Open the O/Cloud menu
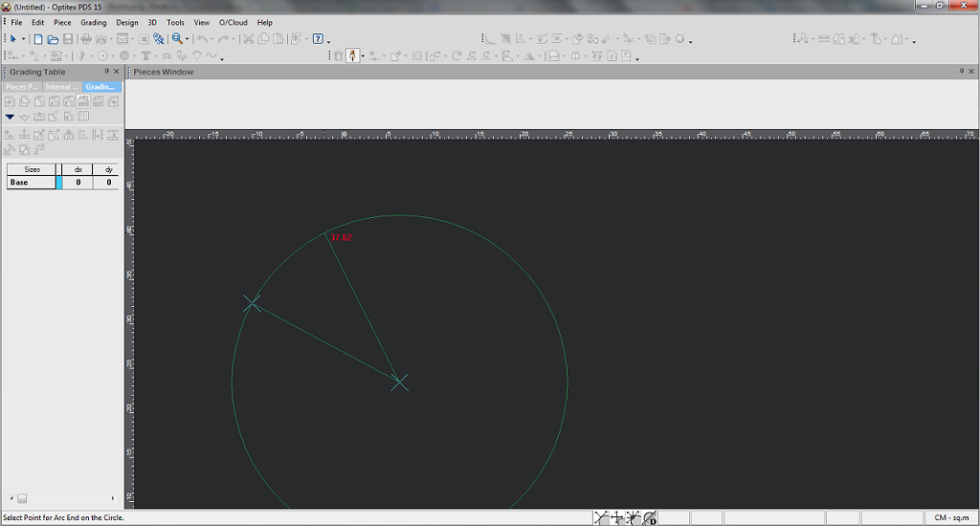Image resolution: width=980 pixels, height=526 pixels. tap(234, 23)
